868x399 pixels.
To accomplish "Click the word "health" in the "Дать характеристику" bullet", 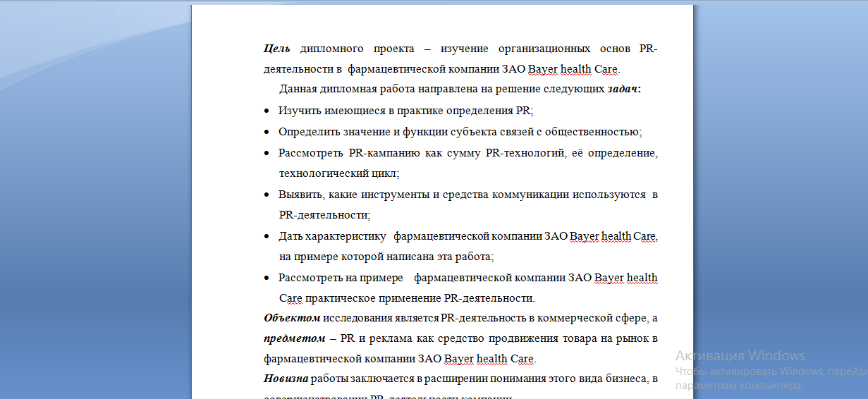I will click(x=616, y=236).
